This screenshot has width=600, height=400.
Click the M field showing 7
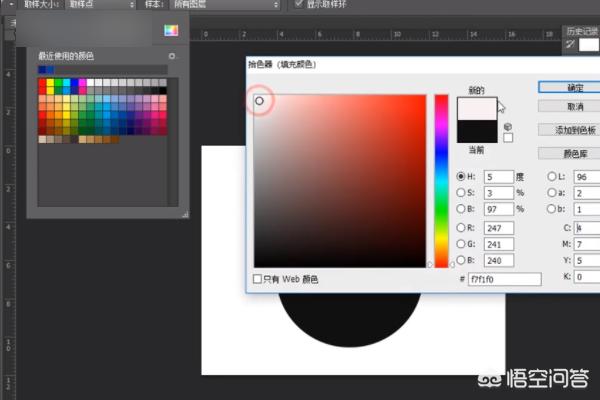587,244
